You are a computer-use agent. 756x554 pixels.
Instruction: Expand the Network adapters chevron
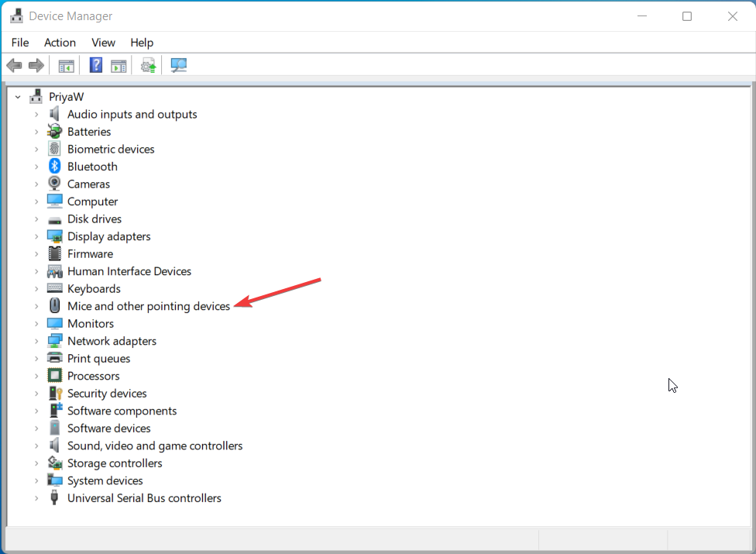[36, 341]
